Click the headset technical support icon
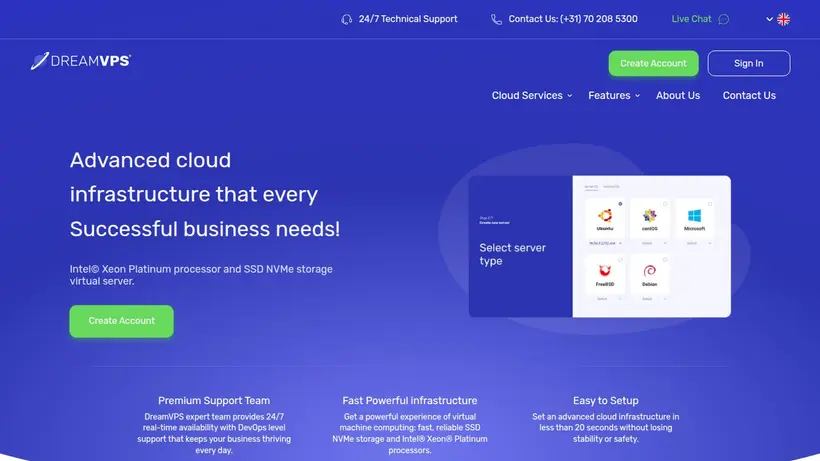Image resolution: width=820 pixels, height=461 pixels. point(346,19)
